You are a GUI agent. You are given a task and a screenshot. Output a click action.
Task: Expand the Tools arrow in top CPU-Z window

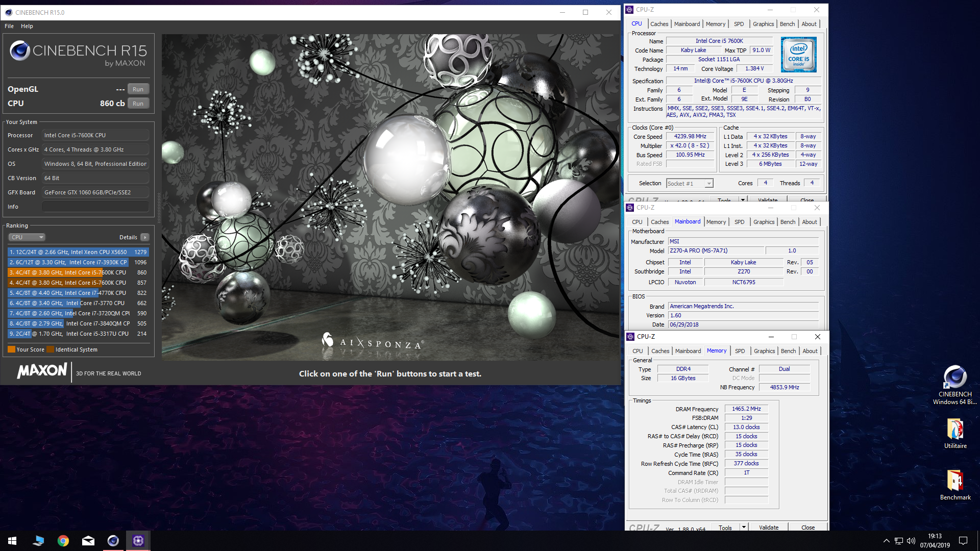coord(743,199)
